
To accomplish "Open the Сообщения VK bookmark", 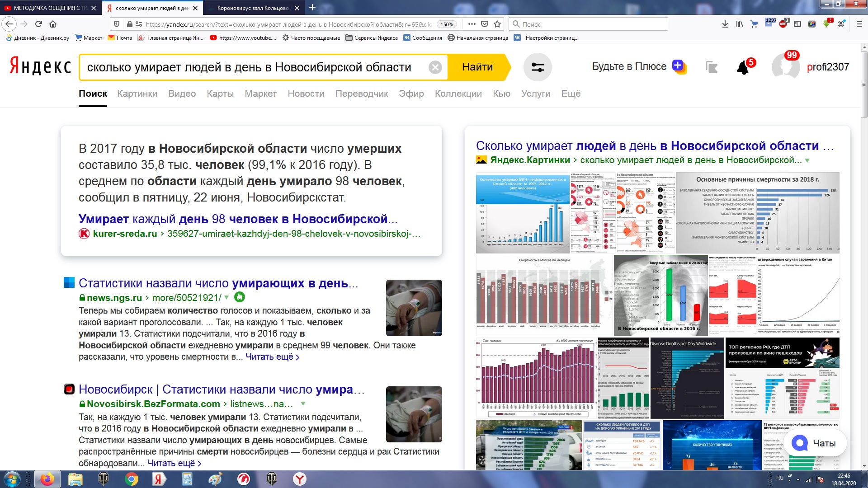I will 423,38.
